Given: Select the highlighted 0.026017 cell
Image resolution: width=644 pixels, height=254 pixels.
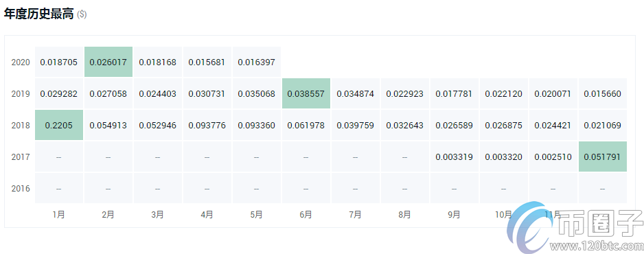Looking at the screenshot, I should 108,62.
